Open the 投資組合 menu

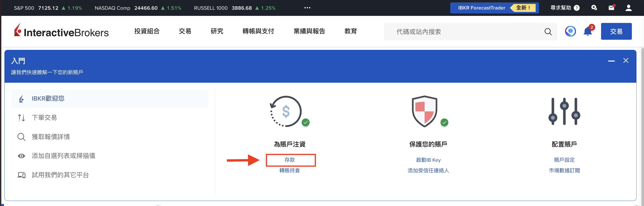[x=147, y=31]
